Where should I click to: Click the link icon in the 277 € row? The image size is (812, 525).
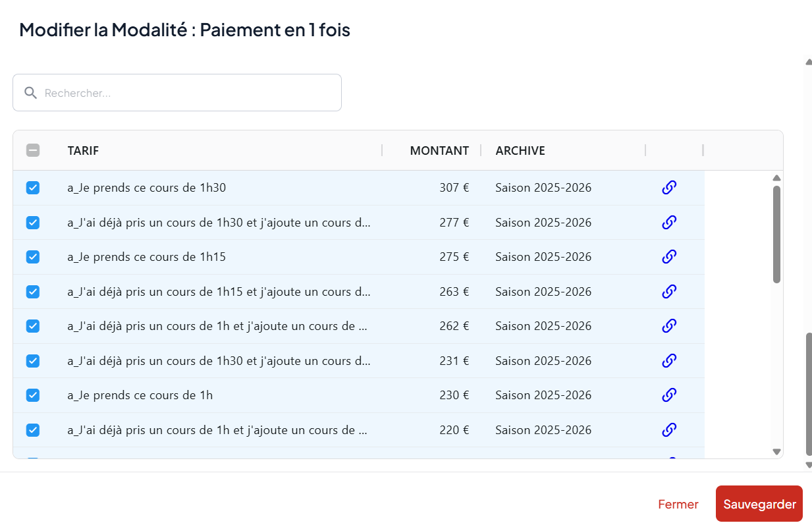pyautogui.click(x=668, y=222)
